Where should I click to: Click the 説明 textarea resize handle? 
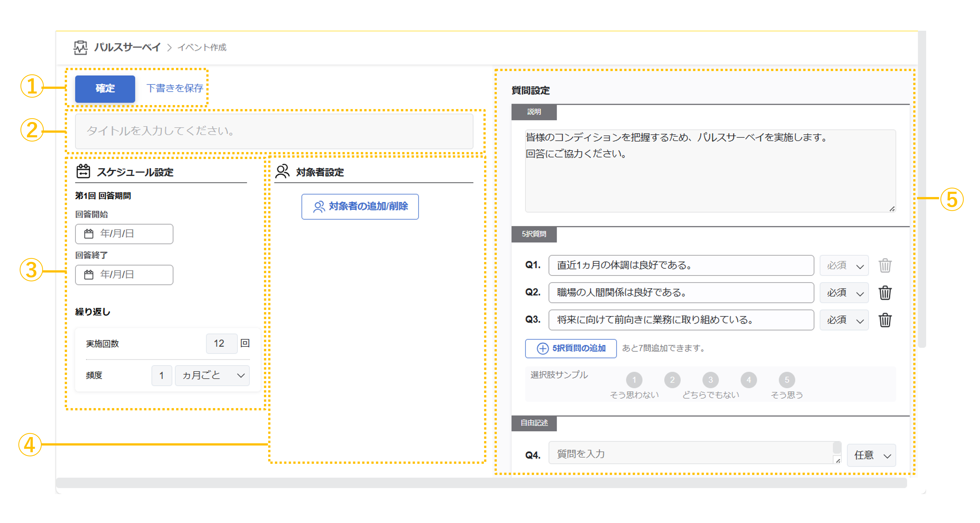point(892,209)
